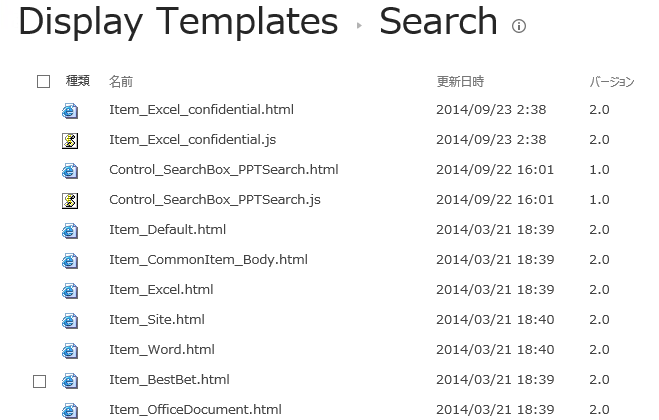Sort by the 種類 column header
The width and height of the screenshot is (659, 420).
[78, 82]
